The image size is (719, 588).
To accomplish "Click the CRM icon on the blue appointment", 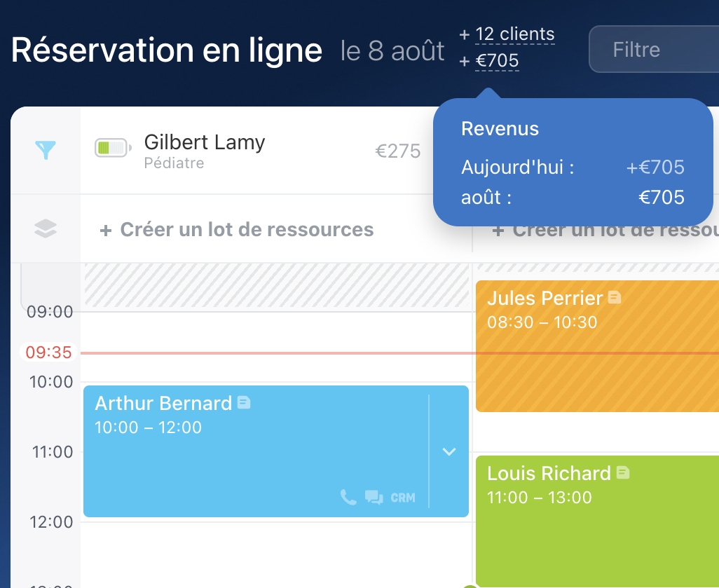I will (x=403, y=498).
